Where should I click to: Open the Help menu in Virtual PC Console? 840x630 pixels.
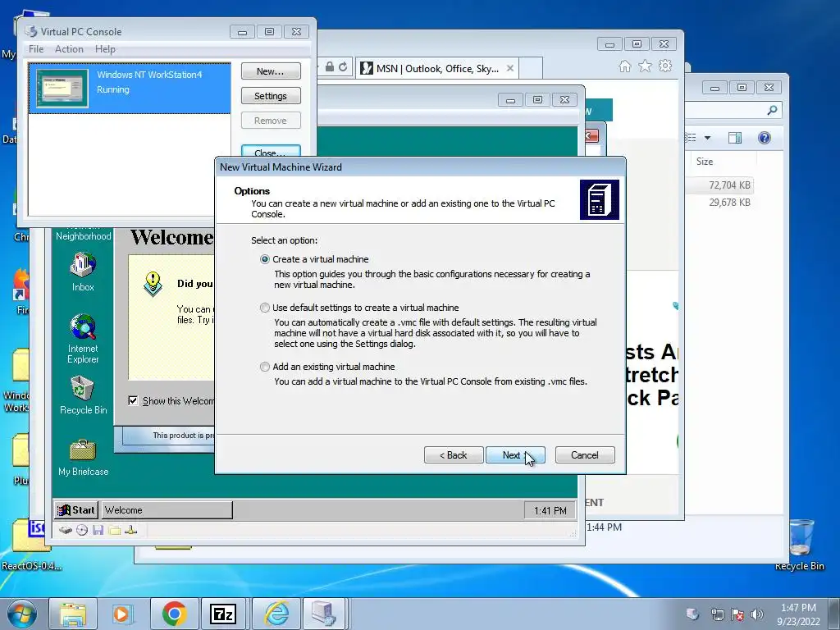(105, 48)
